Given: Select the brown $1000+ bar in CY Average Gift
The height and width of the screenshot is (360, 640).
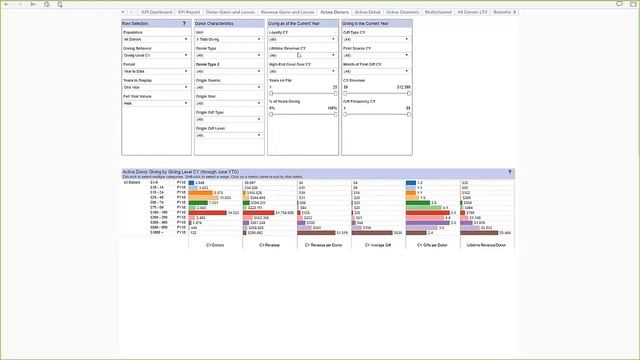Looking at the screenshot, I should pos(372,233).
